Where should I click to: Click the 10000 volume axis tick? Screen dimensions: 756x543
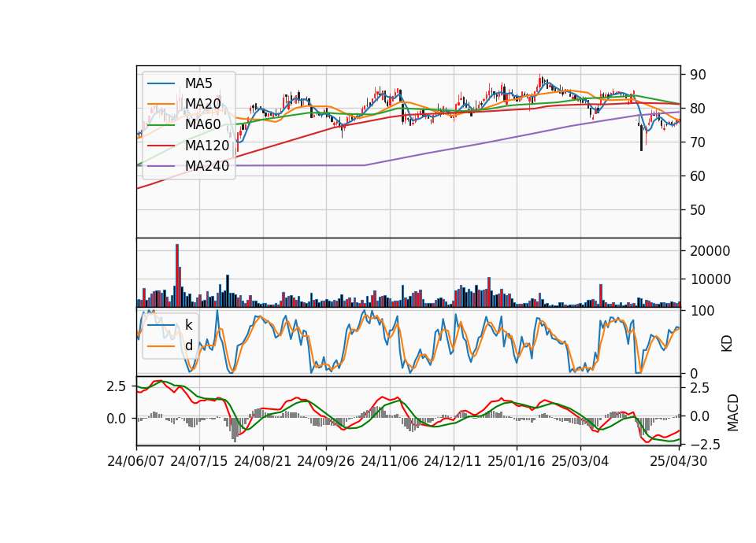[x=710, y=279]
